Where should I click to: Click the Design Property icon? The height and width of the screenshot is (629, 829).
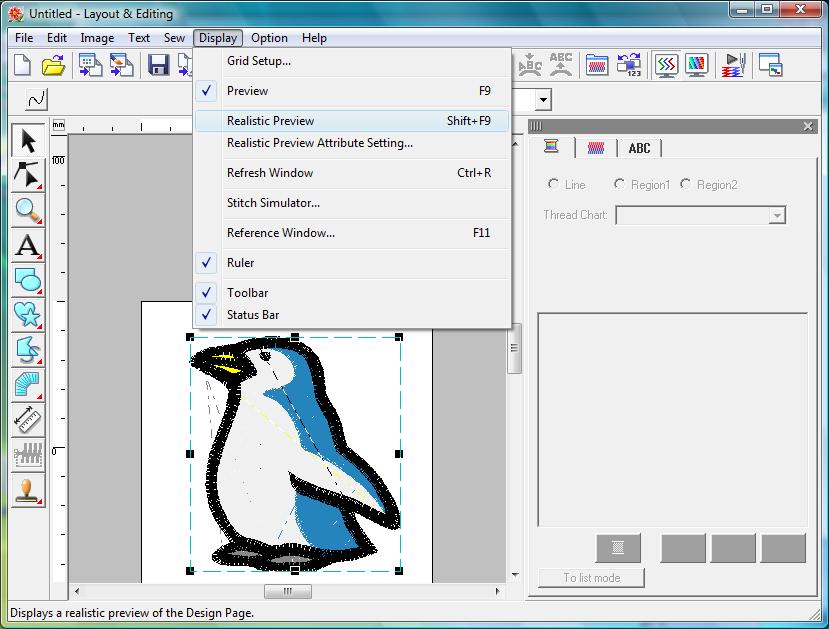(597, 65)
